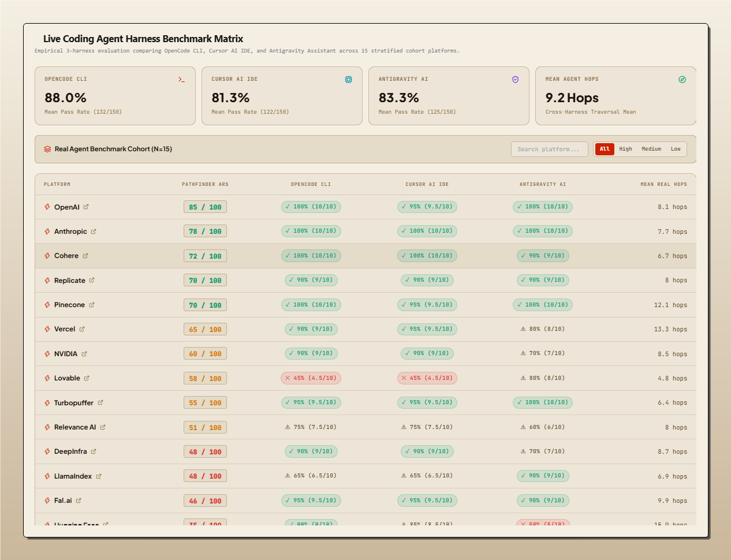Click Lovable's 45% OpenCode CLI failure pill
The image size is (731, 560).
[311, 378]
